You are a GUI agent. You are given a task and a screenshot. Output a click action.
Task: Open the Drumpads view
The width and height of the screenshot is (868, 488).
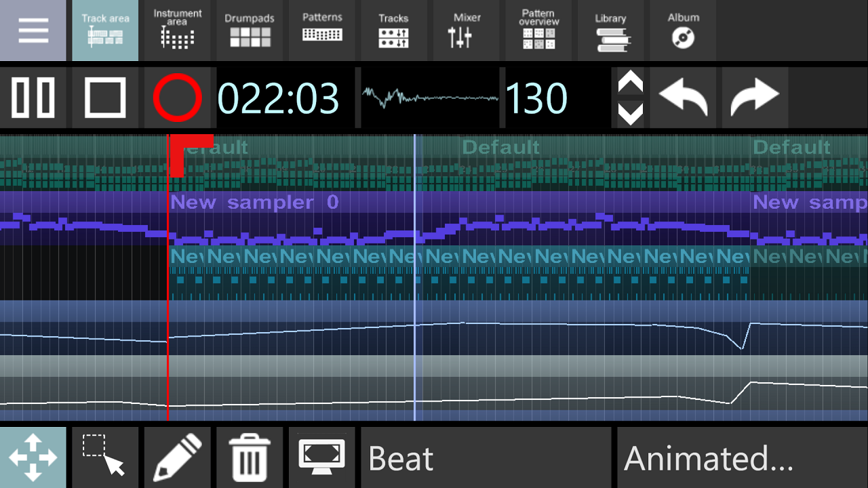click(x=250, y=30)
